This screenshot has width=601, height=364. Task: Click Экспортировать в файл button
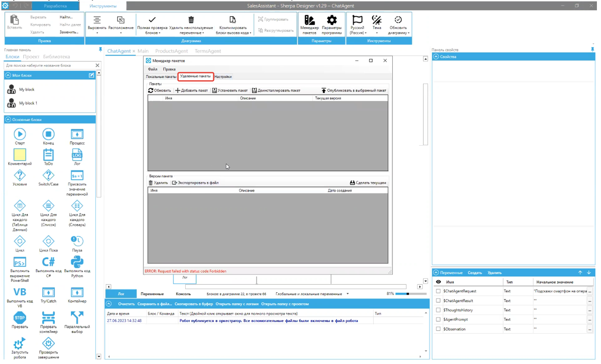195,182
